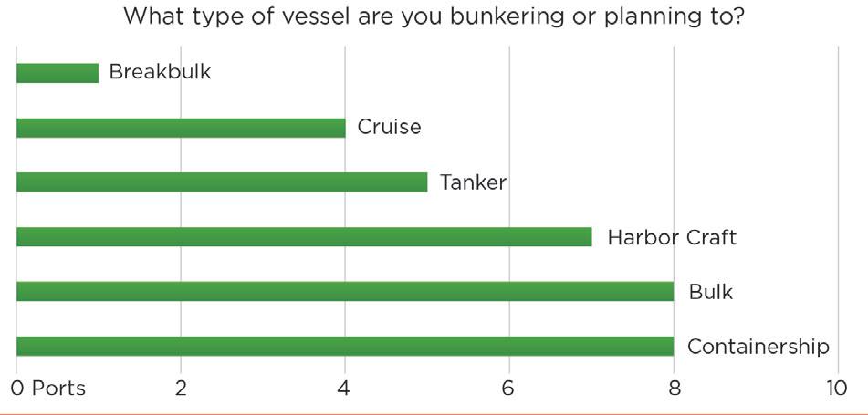Screen dimensions: 868x415
Task: Select the Containership label
Action: click(758, 347)
